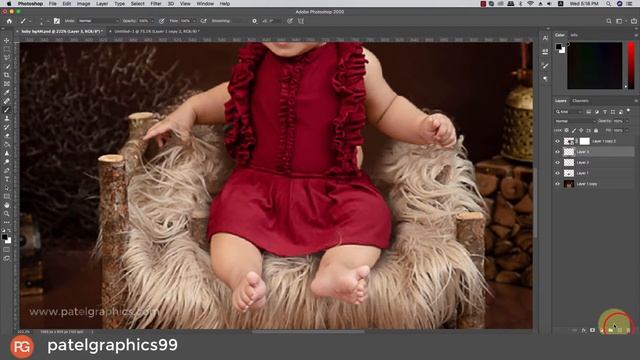Screen dimensions: 640x360
Task: Open brush smoothing options gear
Action: 254,21
